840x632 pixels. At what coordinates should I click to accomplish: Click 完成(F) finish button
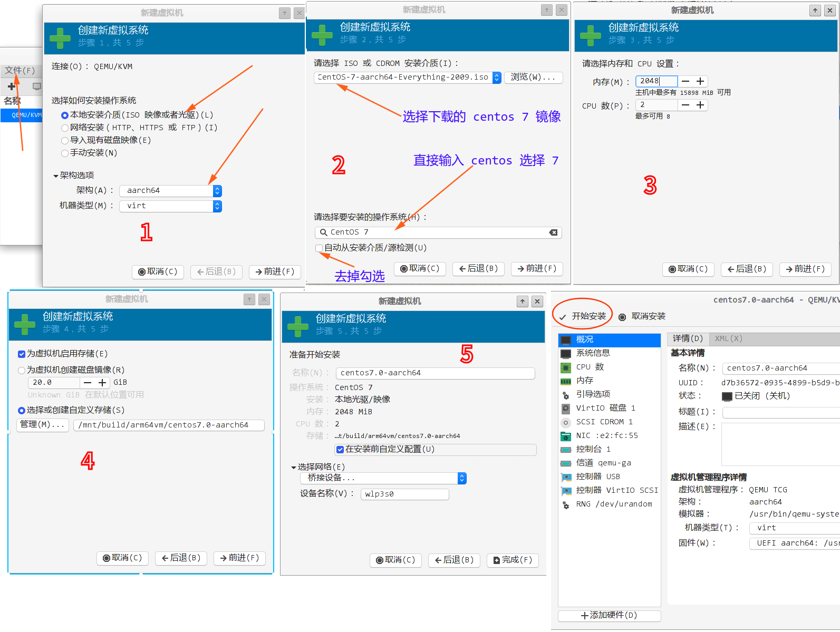pyautogui.click(x=513, y=560)
